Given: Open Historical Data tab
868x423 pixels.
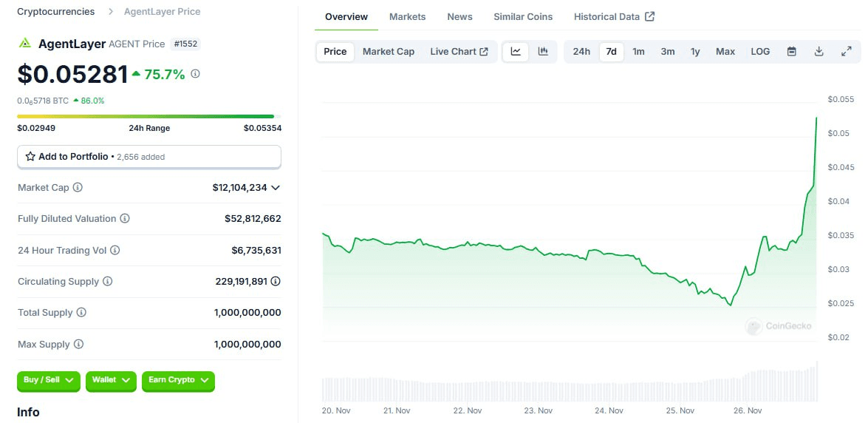Looking at the screenshot, I should point(615,16).
